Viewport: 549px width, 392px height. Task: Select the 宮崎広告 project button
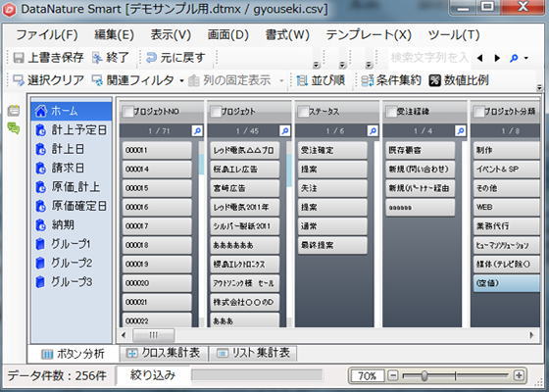coord(245,188)
